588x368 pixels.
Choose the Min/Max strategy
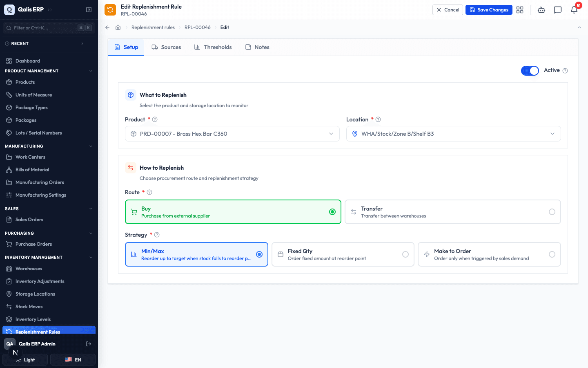coord(196,254)
